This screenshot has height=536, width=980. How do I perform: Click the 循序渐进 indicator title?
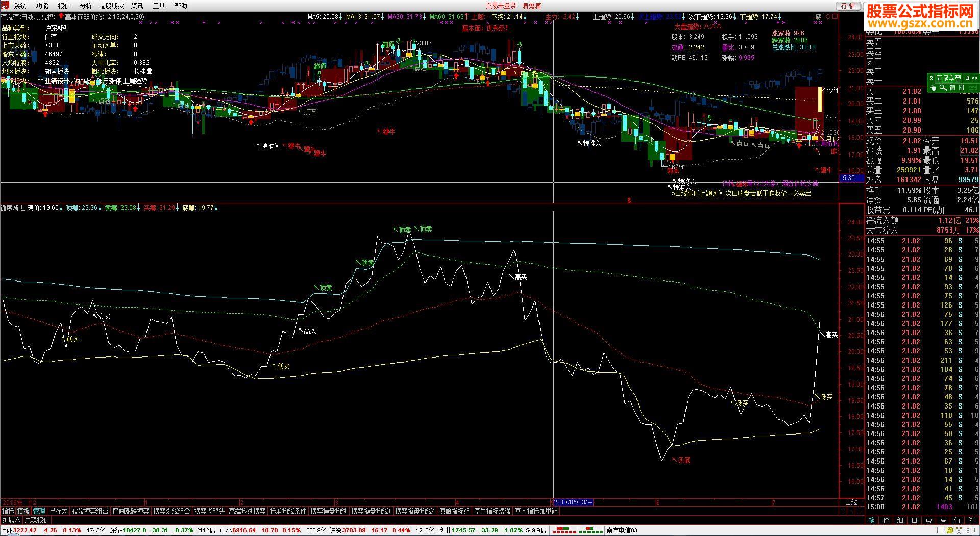[13, 208]
